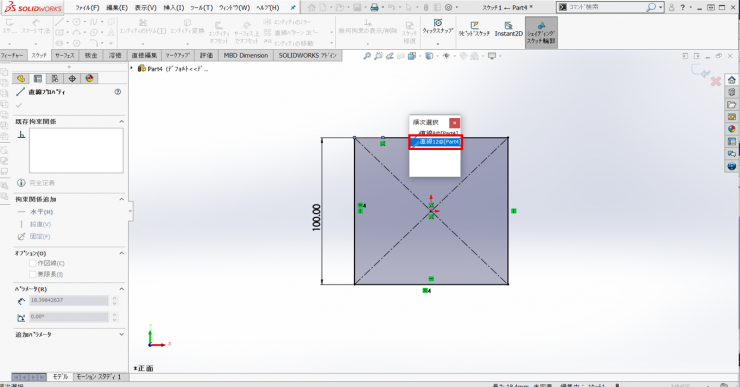Open the ヘルプ(H) menu
This screenshot has width=740, height=387.
268,8
